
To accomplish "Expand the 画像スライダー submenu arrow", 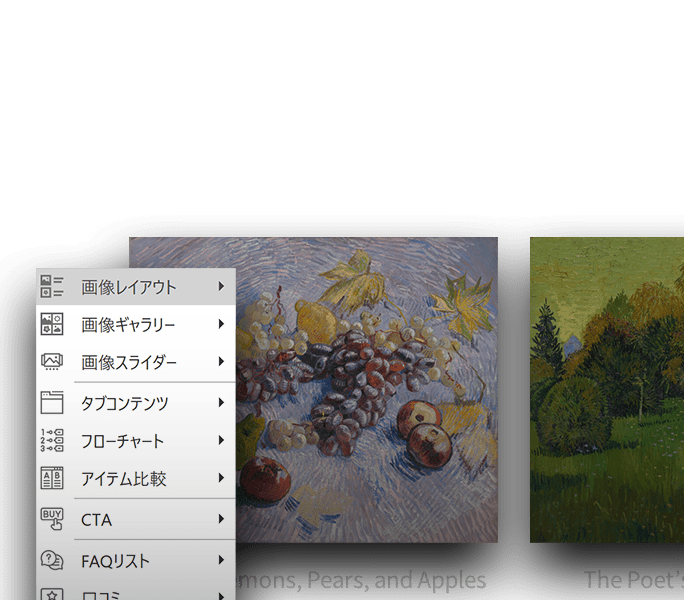I will coord(222,361).
